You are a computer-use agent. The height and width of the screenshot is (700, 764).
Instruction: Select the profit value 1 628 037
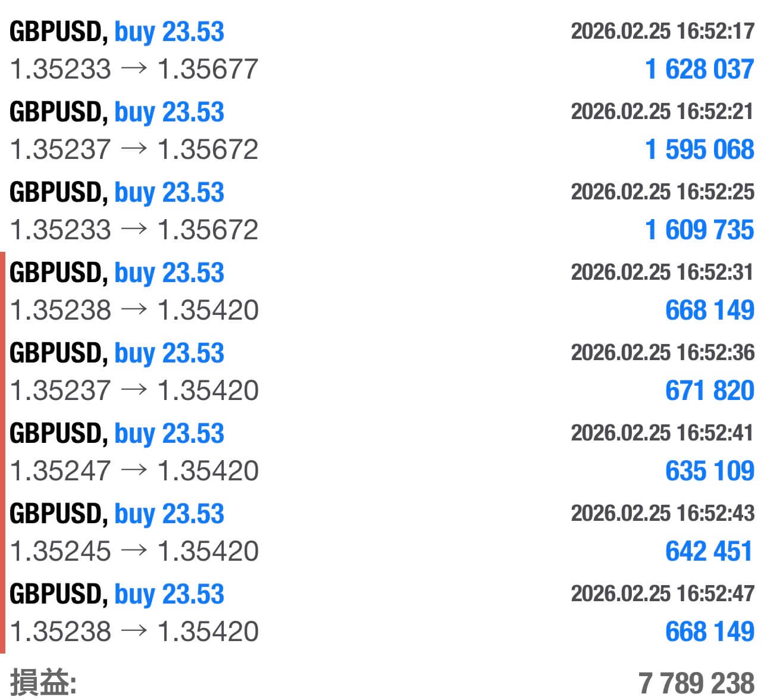(x=699, y=69)
